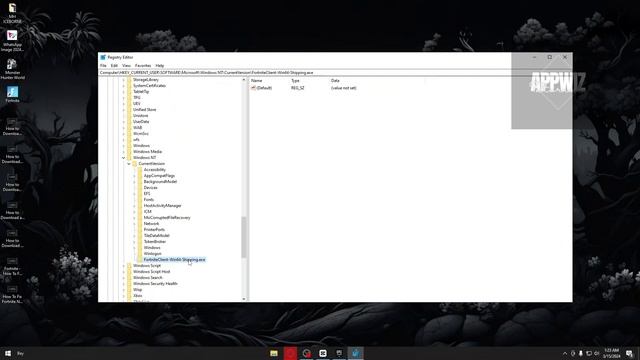Click the taskbar search box
The width and height of the screenshot is (640, 360).
(20, 353)
